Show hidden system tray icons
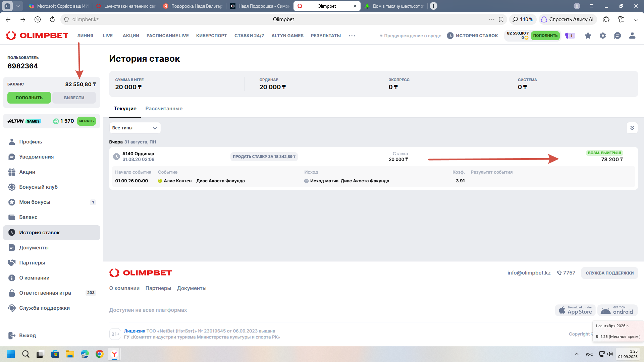Image resolution: width=644 pixels, height=362 pixels. coord(576,354)
